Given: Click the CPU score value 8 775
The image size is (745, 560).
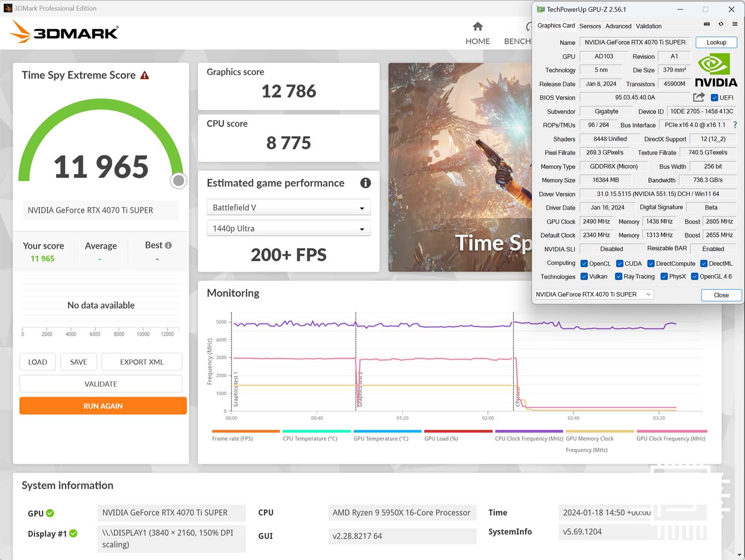Looking at the screenshot, I should coord(289,143).
